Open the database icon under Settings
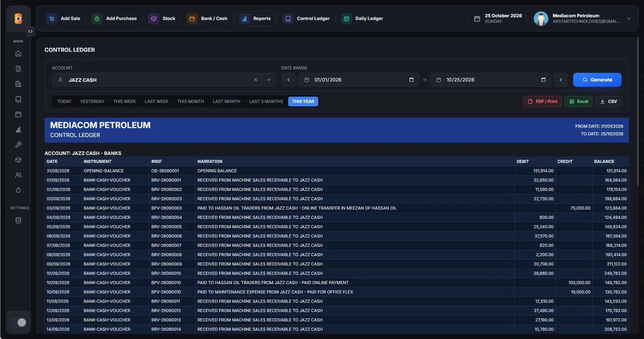Viewport: 644px width, 339px height. [18, 220]
